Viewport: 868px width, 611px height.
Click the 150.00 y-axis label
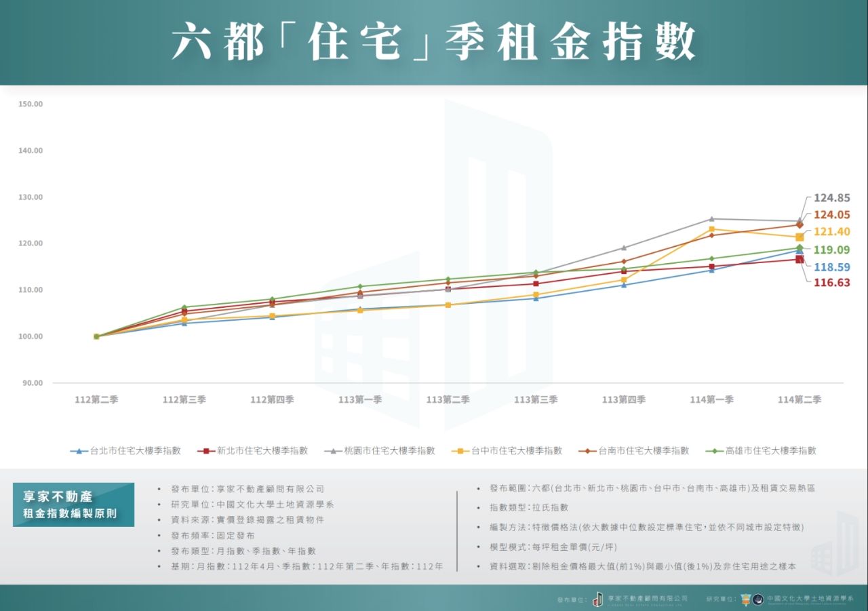31,104
